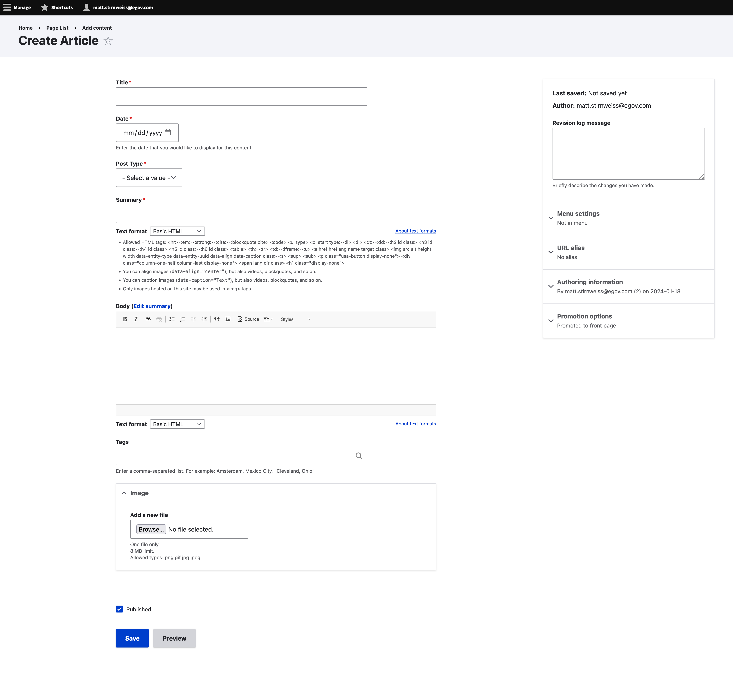Focus the Revision log message textarea

(x=629, y=154)
